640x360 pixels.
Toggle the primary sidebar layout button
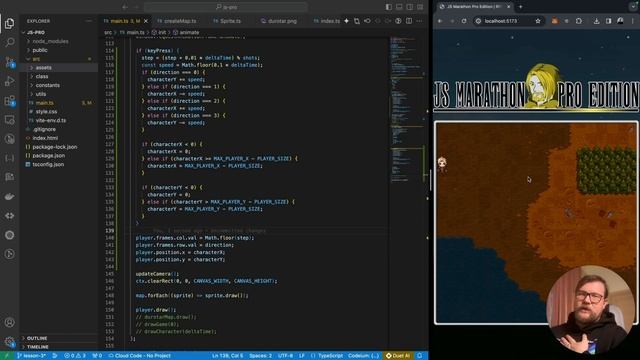pos(389,7)
